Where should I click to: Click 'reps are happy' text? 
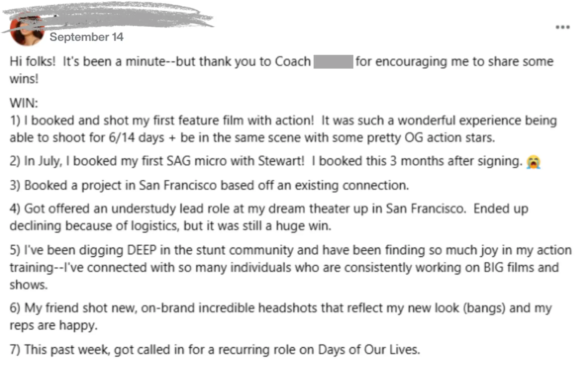tap(53, 325)
